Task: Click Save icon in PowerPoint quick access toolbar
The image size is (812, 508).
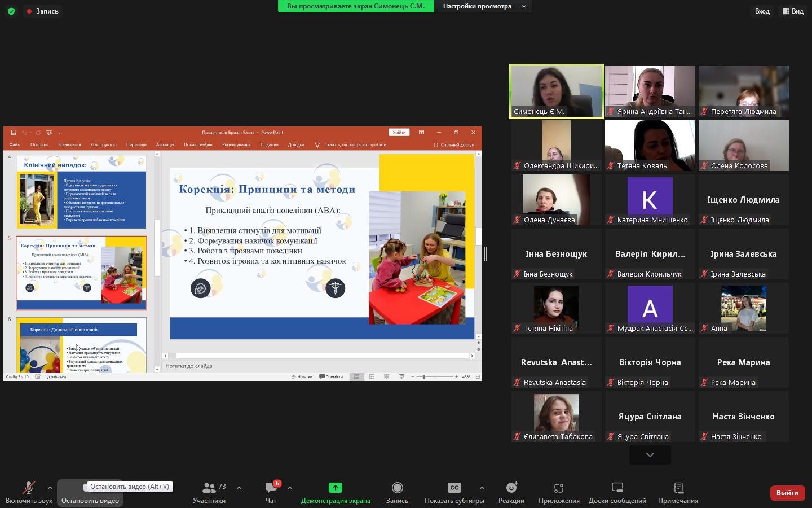Action: 14,133
